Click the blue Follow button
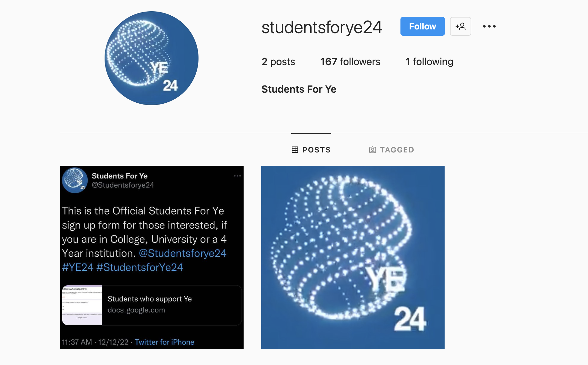This screenshot has height=365, width=588. [422, 26]
